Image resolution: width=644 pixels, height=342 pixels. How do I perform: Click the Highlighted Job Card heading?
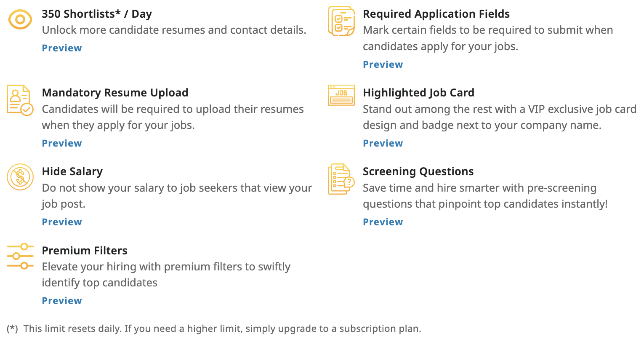coord(418,93)
